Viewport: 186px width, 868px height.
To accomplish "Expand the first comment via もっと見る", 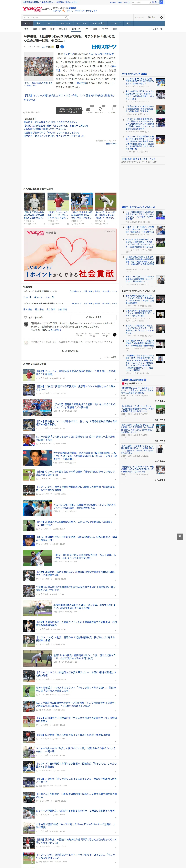I will click(56, 330).
